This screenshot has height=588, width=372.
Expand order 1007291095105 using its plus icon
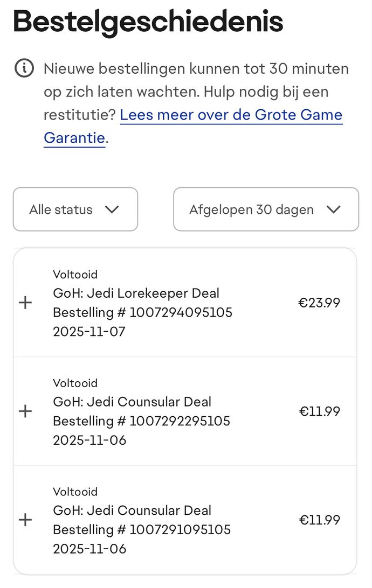point(25,520)
